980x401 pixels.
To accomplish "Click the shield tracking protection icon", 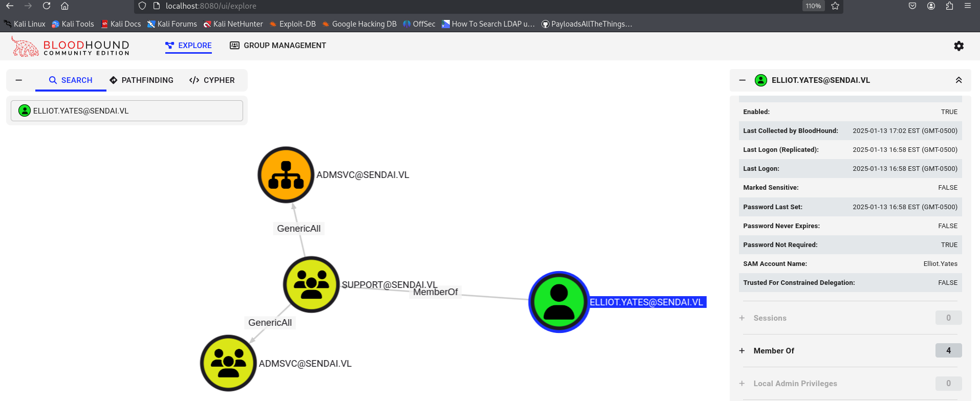I will pos(142,6).
